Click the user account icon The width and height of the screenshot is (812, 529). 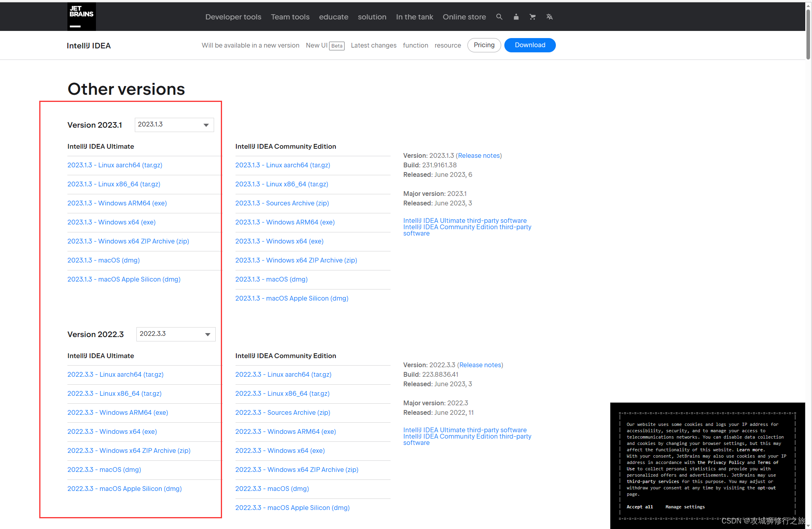[516, 17]
